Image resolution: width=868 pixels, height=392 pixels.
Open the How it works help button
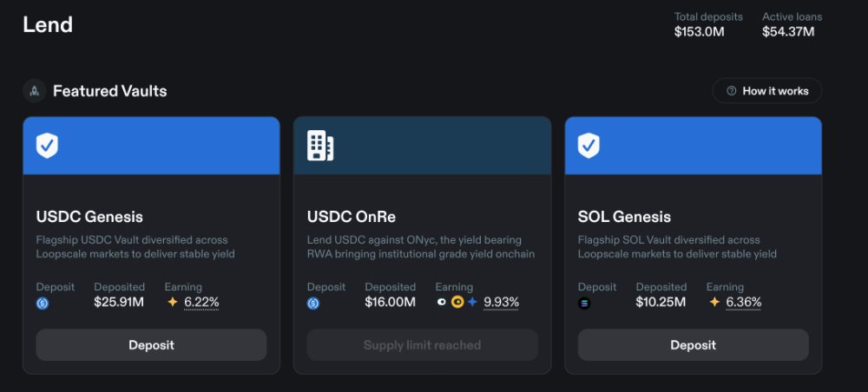[x=766, y=91]
